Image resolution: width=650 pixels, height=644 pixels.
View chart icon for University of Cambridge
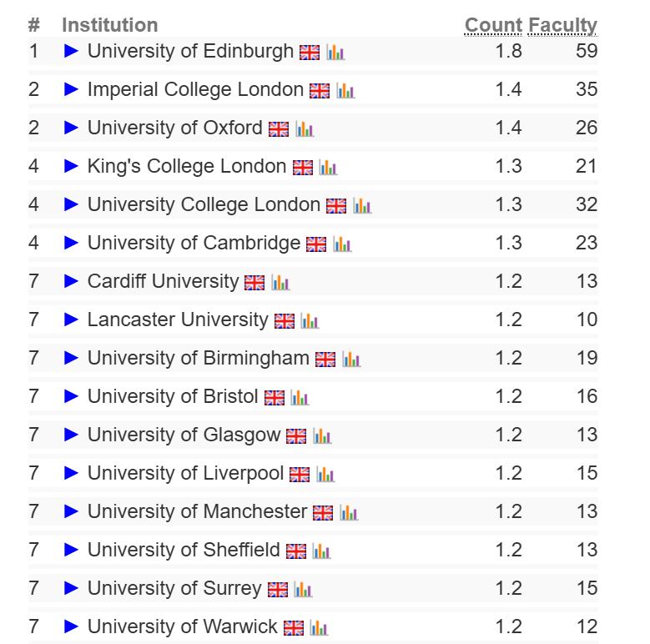click(x=342, y=244)
